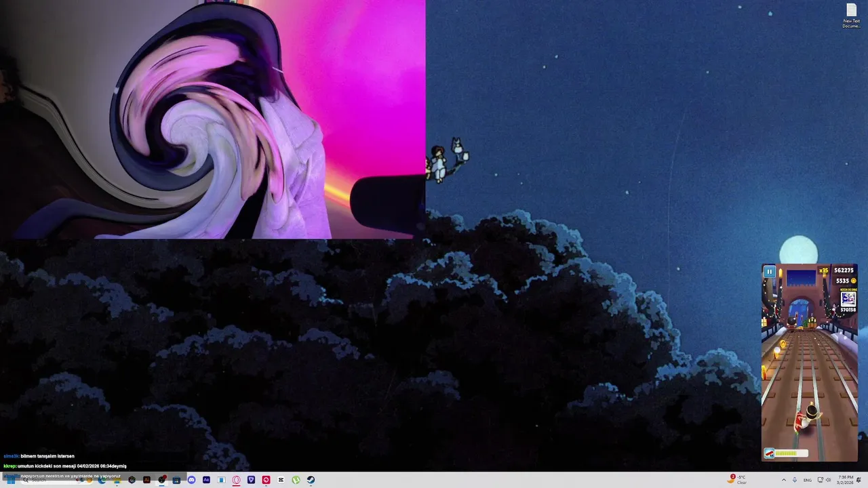Switch the ENG input language

(x=808, y=480)
